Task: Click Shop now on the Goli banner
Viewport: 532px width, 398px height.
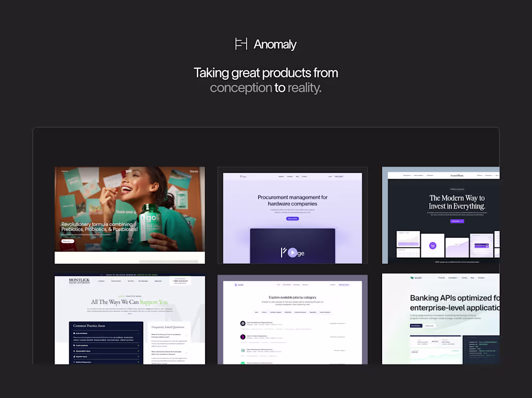Action: 67,242
